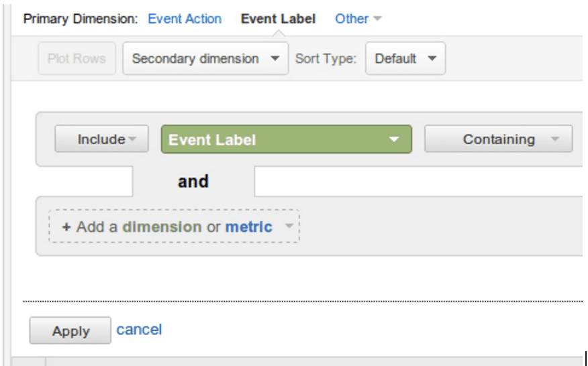This screenshot has width=588, height=366.
Task: Click Add a dimension or metric
Action: 174,227
